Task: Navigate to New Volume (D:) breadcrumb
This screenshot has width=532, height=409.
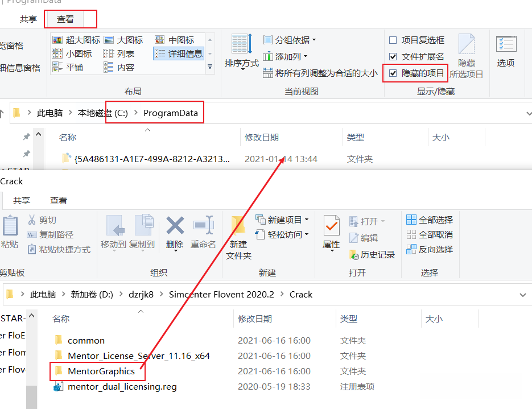Action: coord(92,294)
